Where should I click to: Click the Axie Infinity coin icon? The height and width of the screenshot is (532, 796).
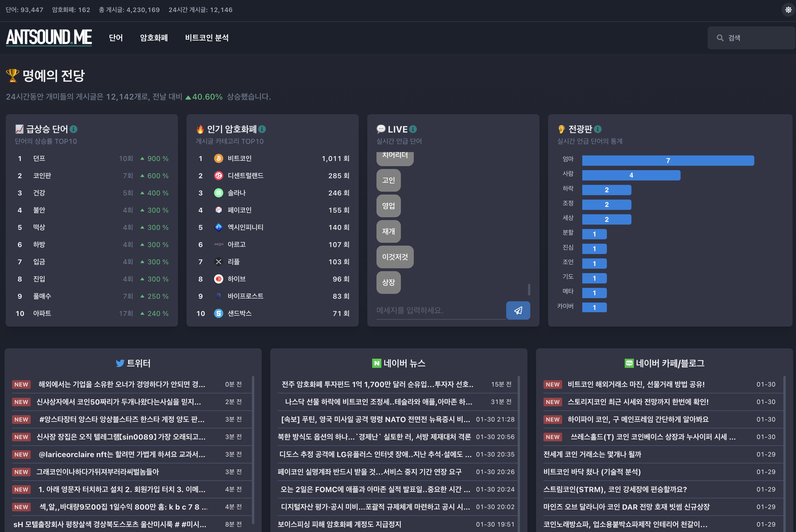pyautogui.click(x=218, y=227)
